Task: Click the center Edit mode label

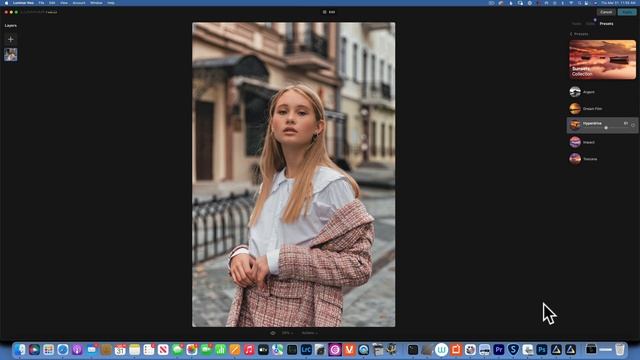Action: pos(329,12)
